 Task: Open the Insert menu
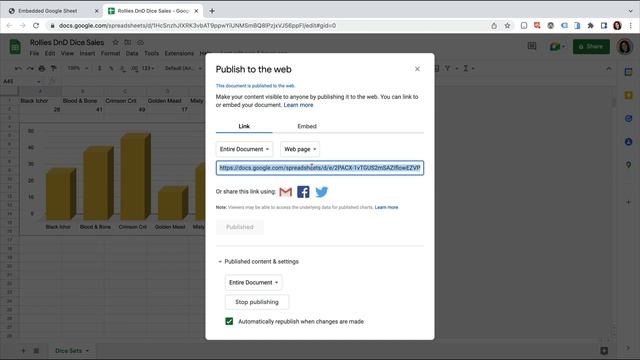coord(87,53)
